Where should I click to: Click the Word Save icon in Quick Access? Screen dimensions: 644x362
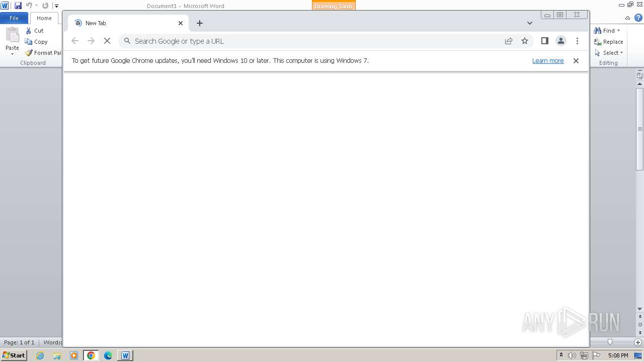point(18,6)
